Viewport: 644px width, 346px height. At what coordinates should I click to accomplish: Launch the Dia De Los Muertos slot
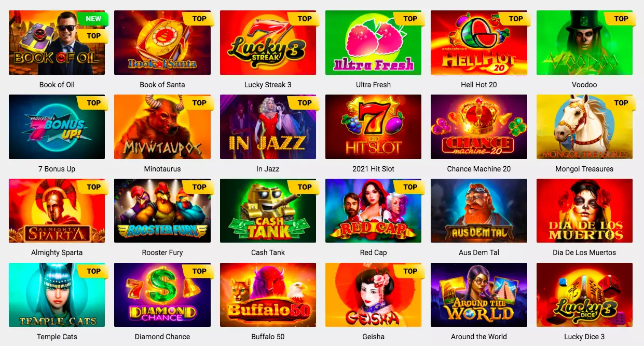tap(584, 211)
